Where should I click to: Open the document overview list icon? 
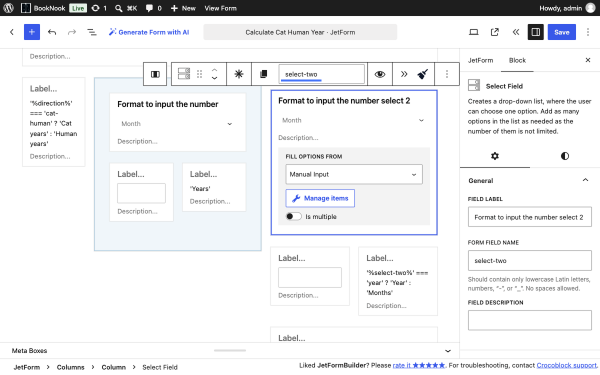(x=92, y=32)
